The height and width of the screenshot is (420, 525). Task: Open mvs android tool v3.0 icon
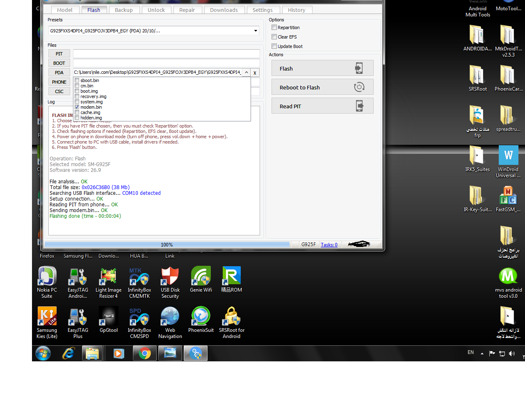tap(509, 282)
